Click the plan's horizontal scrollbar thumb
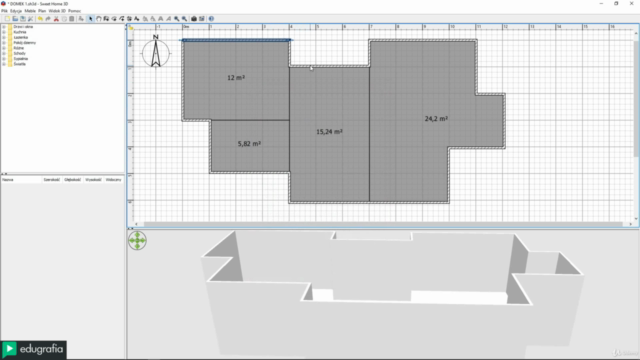Screen dimensions: 640x360 (x=383, y=224)
